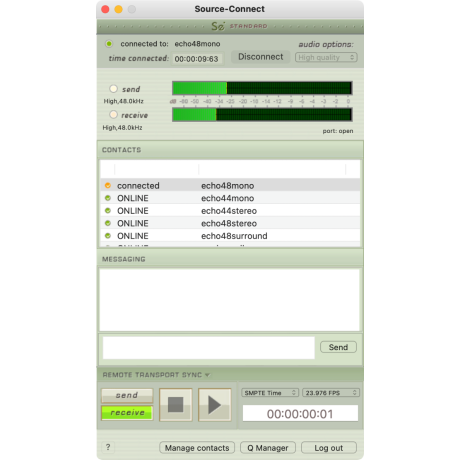Image resolution: width=460 pixels, height=460 pixels.
Task: Click the green status icon beside echo44stereo
Action: 108,211
